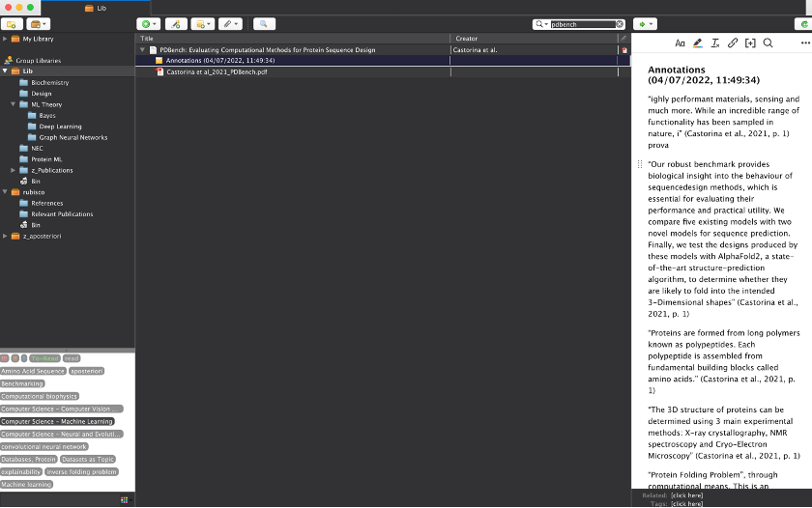Select the NEC collection
The width and height of the screenshot is (812, 508).
click(37, 149)
